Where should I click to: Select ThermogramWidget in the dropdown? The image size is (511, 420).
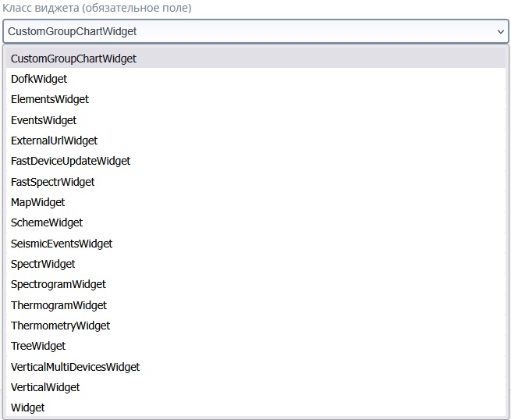59,305
